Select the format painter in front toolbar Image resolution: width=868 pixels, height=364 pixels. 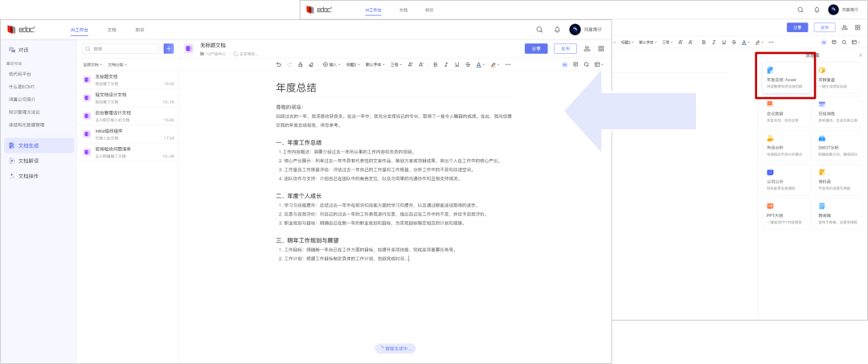(x=300, y=65)
